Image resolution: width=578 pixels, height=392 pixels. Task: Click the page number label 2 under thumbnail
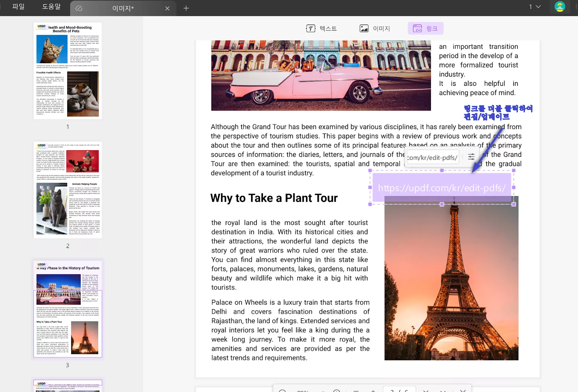pyautogui.click(x=68, y=246)
